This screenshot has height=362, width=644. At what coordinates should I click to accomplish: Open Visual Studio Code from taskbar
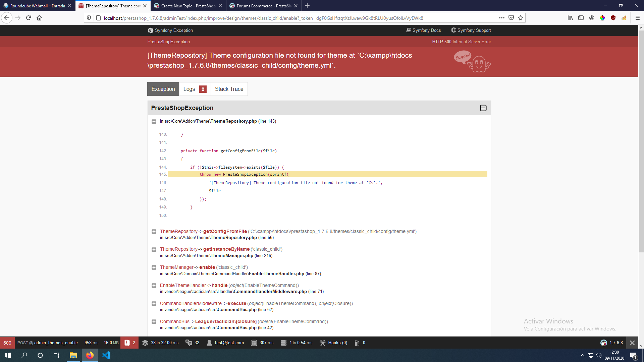pos(106,355)
